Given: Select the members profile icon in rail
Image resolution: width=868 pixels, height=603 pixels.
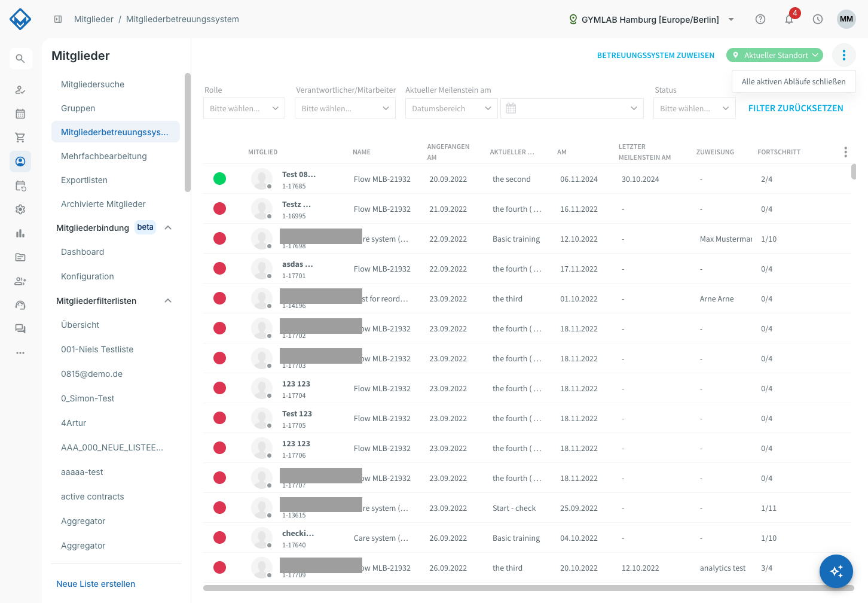Looking at the screenshot, I should click(x=20, y=162).
